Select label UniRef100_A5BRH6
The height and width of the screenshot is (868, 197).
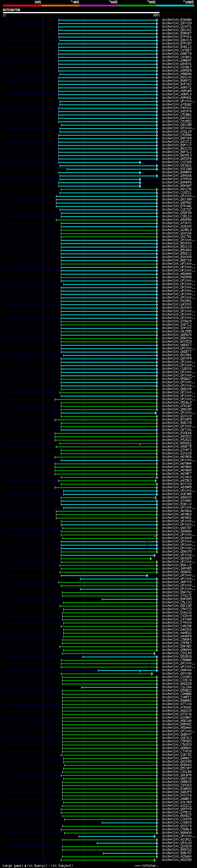pyautogui.click(x=177, y=74)
